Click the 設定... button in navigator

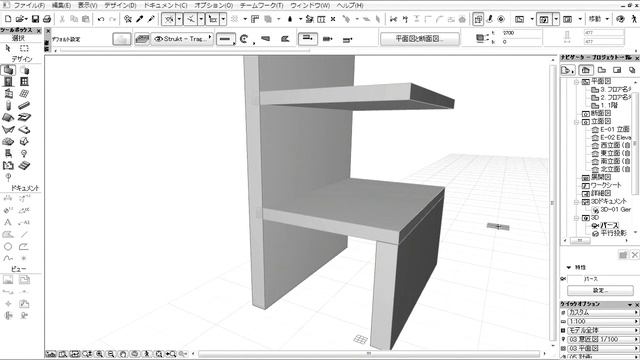[600, 291]
